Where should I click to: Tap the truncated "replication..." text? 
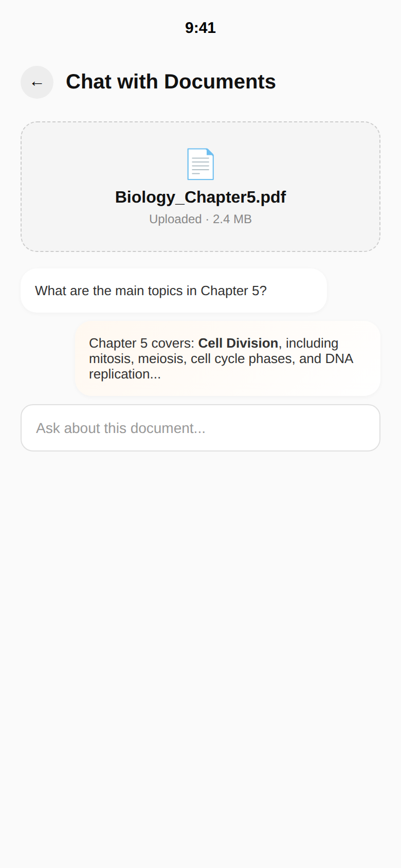pyautogui.click(x=125, y=374)
